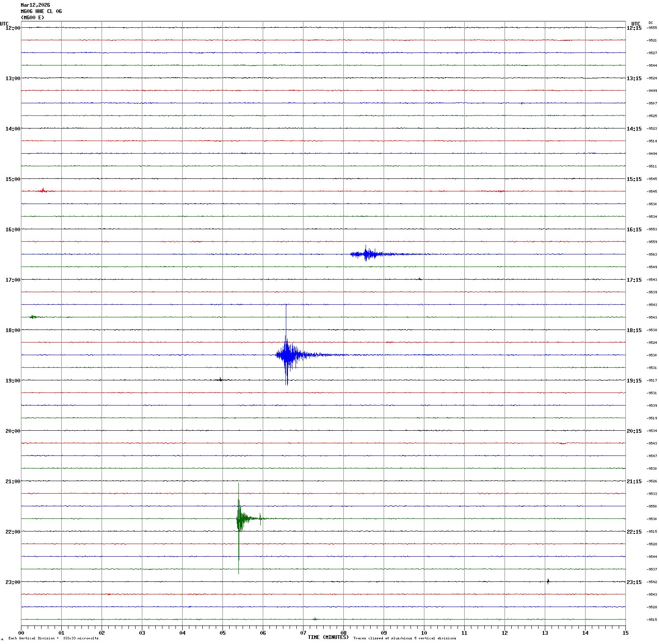The width and height of the screenshot is (659, 644).
Task: Select the 23:15 label on the right axis
Action: click(x=634, y=582)
